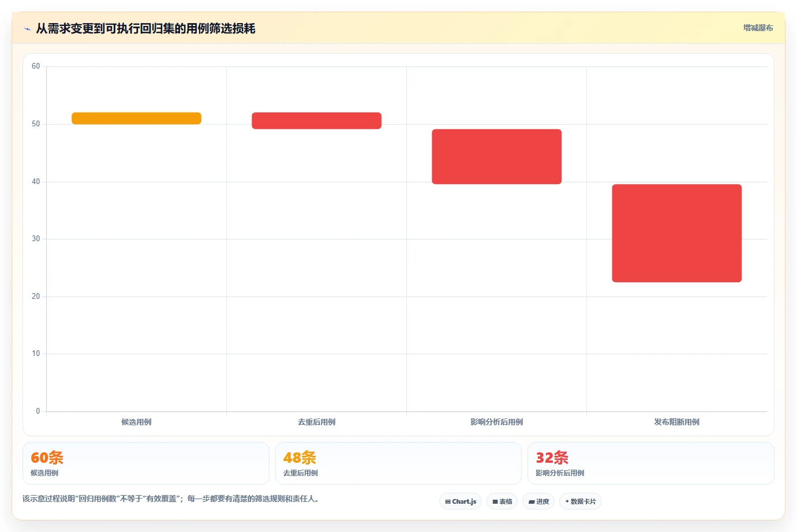Click the red 发布阻断用例 waterfall bar
Screen dimensions: 797x532
676,233
